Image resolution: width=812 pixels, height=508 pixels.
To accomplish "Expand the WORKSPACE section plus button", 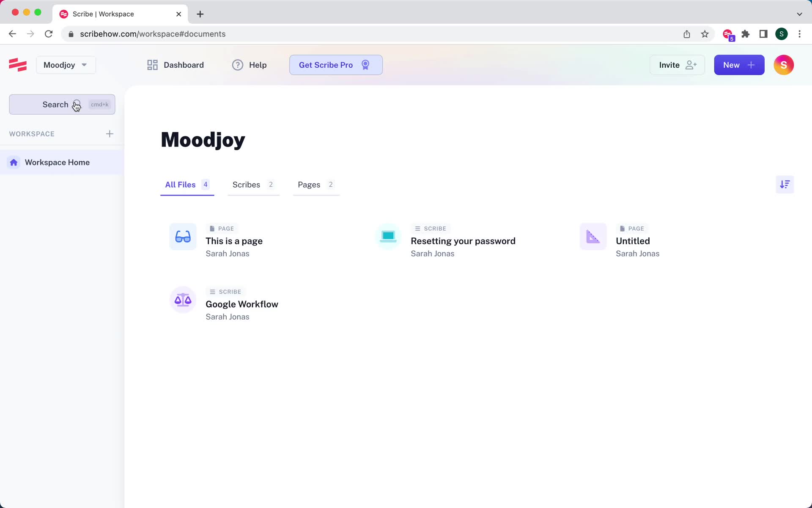I will pyautogui.click(x=109, y=133).
